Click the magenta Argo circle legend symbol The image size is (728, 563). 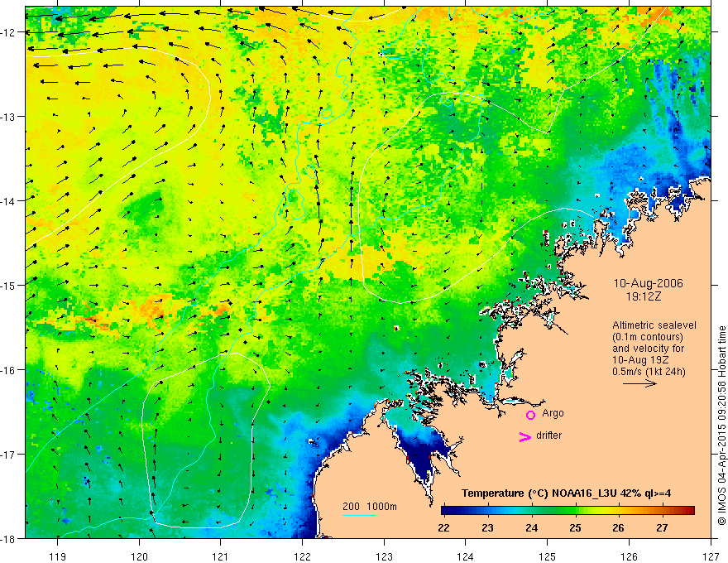530,415
